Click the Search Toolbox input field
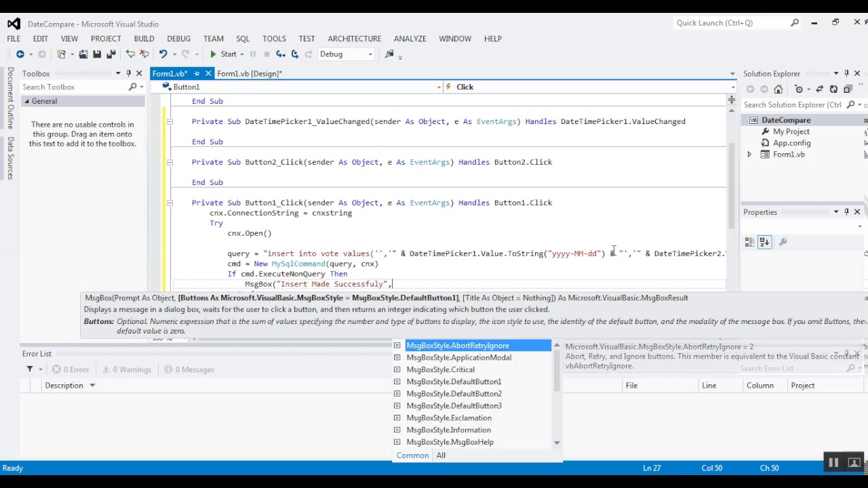This screenshot has width=868, height=488. pos(73,87)
